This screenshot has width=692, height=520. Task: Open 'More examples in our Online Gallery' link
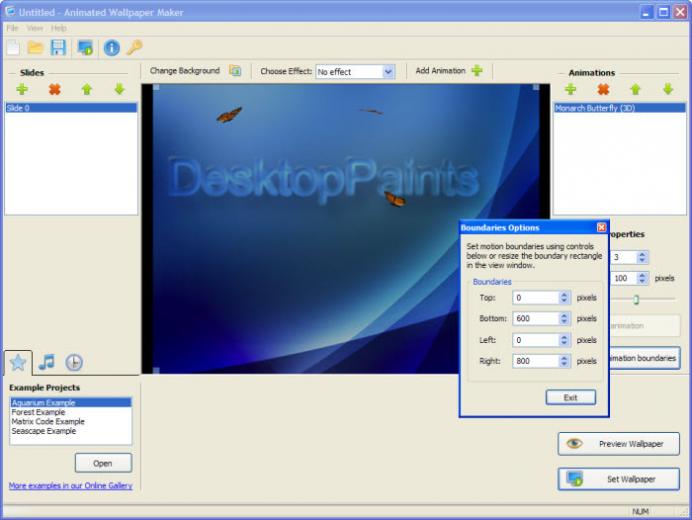pyautogui.click(x=70, y=486)
